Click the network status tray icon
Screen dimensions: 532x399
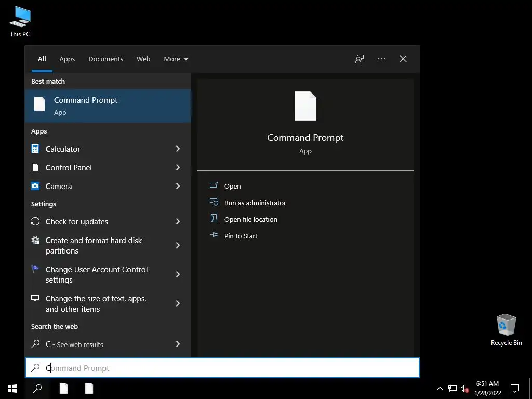coord(453,389)
